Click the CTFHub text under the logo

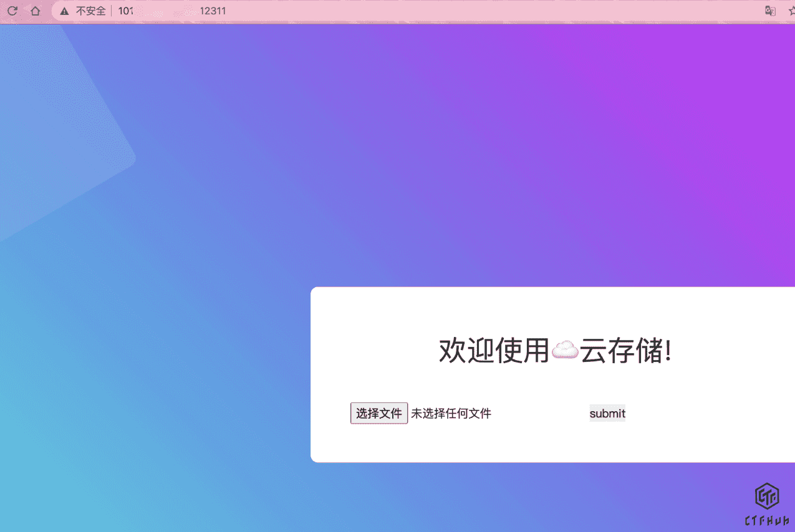click(767, 521)
